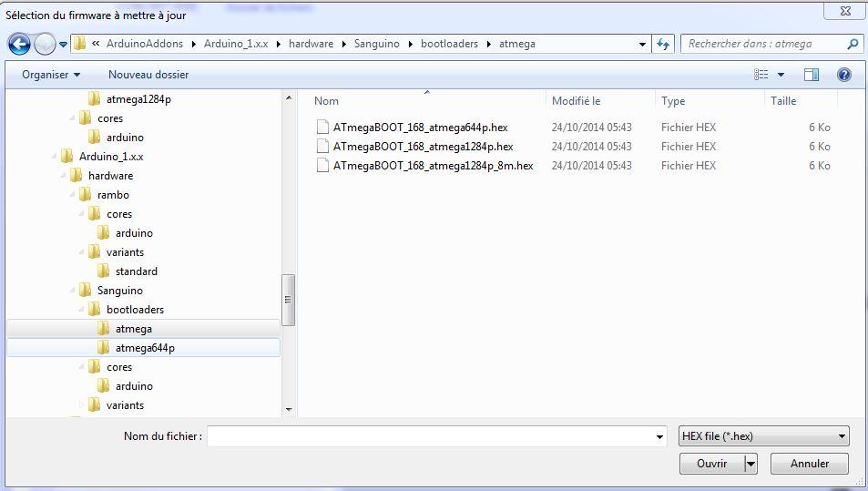The width and height of the screenshot is (868, 491).
Task: Change the view with the view icon
Action: 761,74
